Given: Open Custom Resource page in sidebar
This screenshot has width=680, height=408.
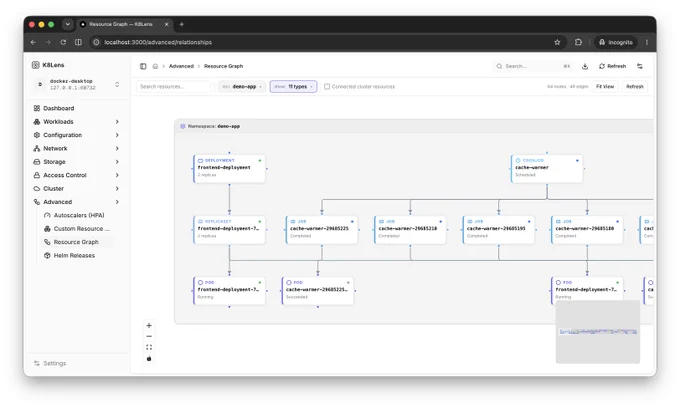Looking at the screenshot, I should point(78,228).
